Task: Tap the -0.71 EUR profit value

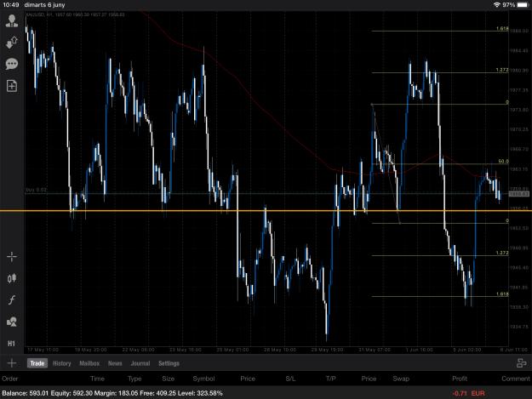Action: coord(468,393)
